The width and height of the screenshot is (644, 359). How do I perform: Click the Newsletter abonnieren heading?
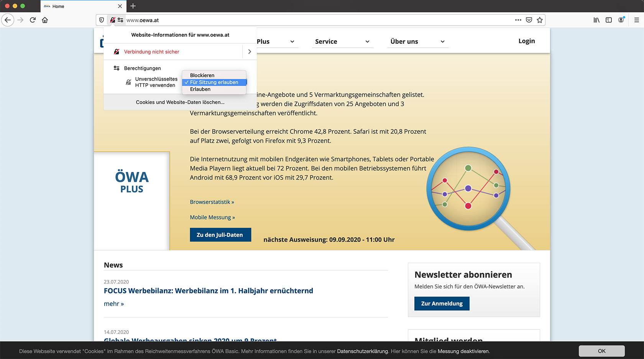[463, 275]
